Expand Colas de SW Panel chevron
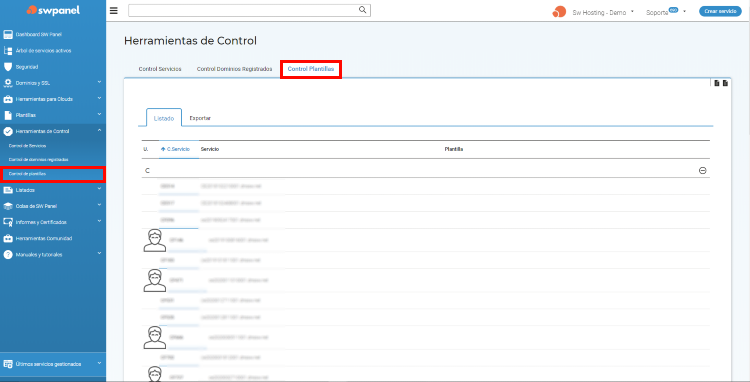750x382 pixels. pos(99,206)
